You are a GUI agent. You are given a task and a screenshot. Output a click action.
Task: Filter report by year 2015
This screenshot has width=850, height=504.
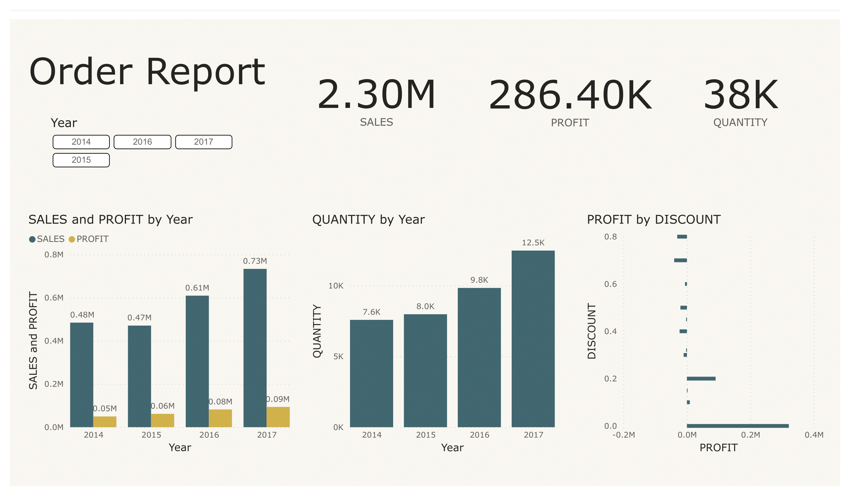[81, 160]
